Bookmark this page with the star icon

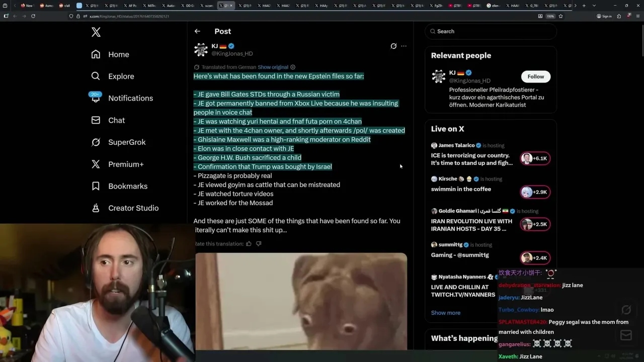tap(560, 16)
